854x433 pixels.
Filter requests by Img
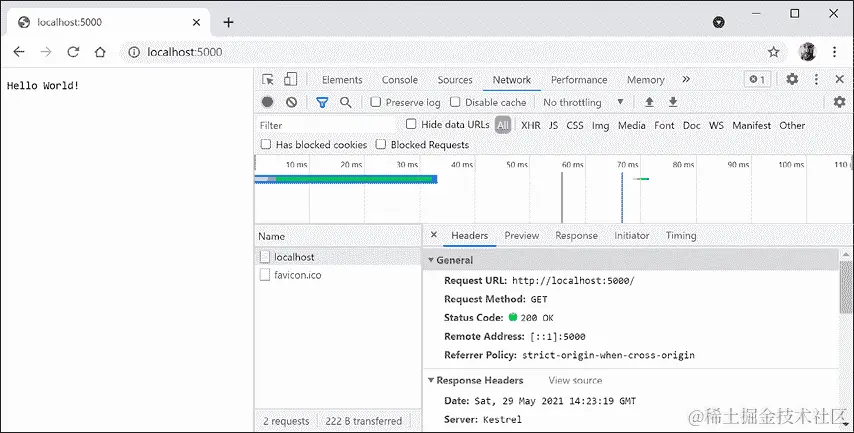[x=600, y=125]
